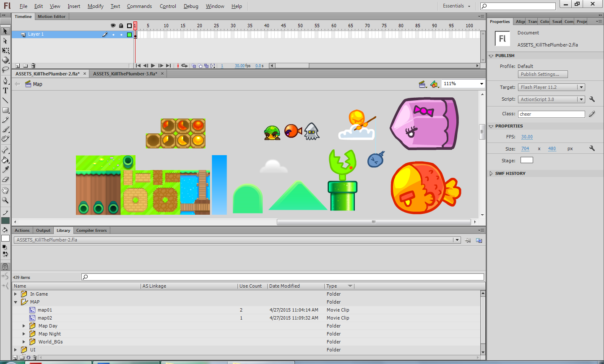Click the Stage background color swatch
Viewport: 604px width, 364px height.
[x=526, y=160]
